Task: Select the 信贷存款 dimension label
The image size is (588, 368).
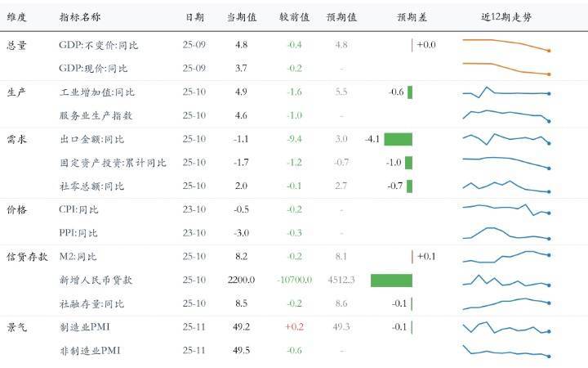Action: point(22,257)
